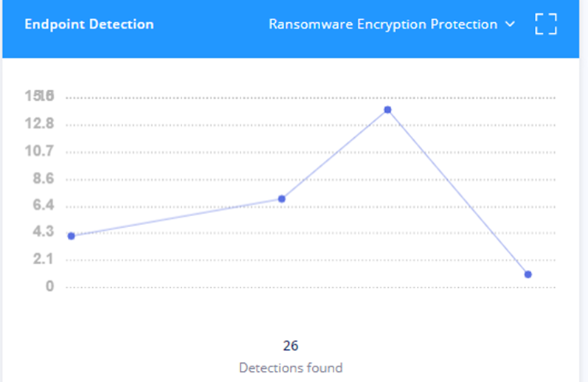Click the line segment between first two points
Viewport: 588px width, 382px height.
click(x=176, y=218)
